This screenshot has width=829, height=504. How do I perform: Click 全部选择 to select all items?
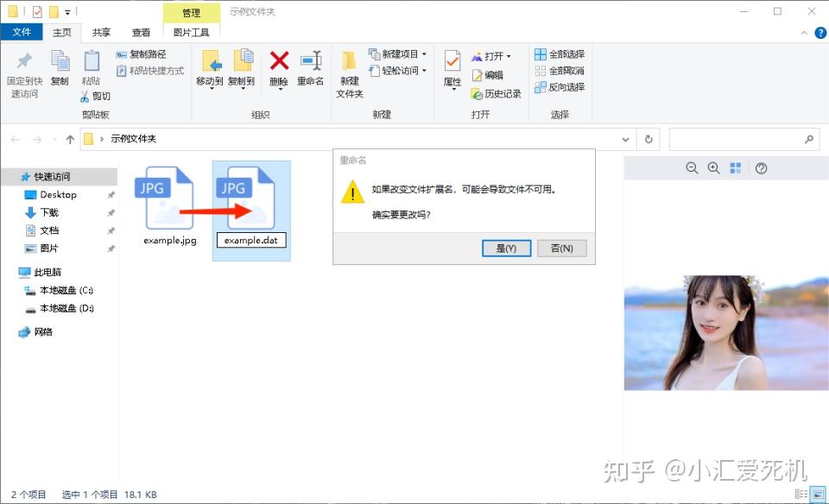pos(566,54)
